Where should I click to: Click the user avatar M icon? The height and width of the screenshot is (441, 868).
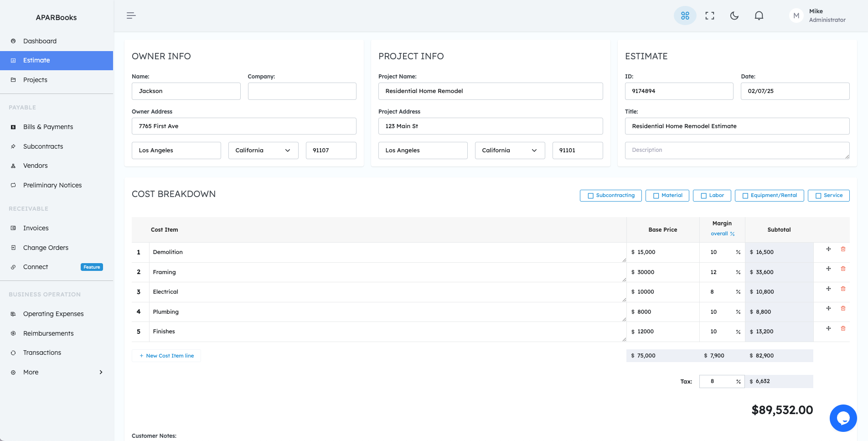[x=796, y=16]
